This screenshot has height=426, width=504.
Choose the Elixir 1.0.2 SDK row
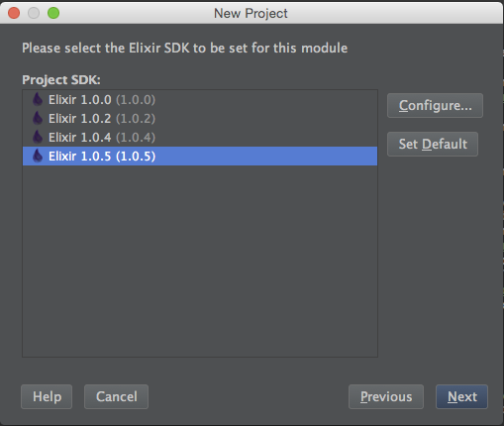point(200,119)
